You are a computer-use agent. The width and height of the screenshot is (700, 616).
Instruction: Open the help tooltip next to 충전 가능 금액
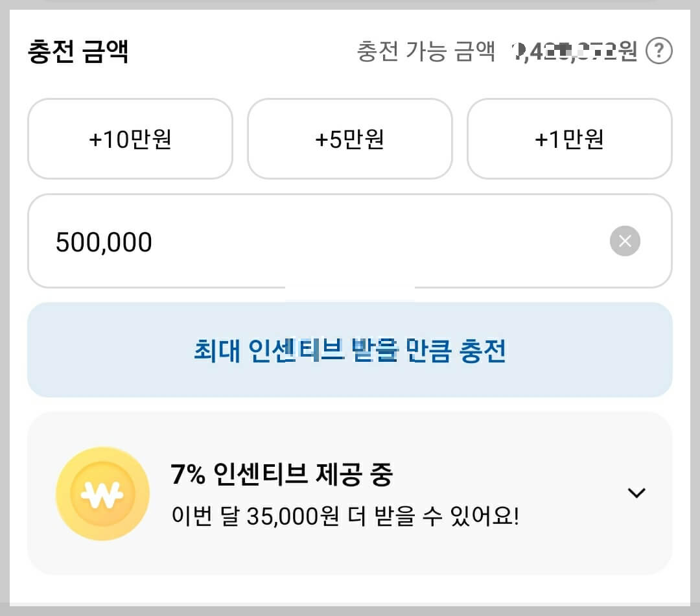659,50
